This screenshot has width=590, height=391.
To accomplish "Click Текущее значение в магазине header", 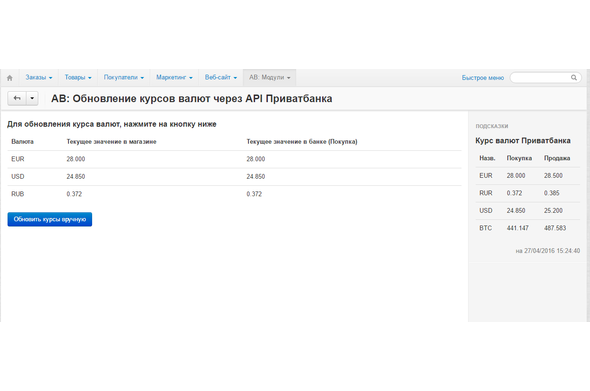I will pos(111,141).
